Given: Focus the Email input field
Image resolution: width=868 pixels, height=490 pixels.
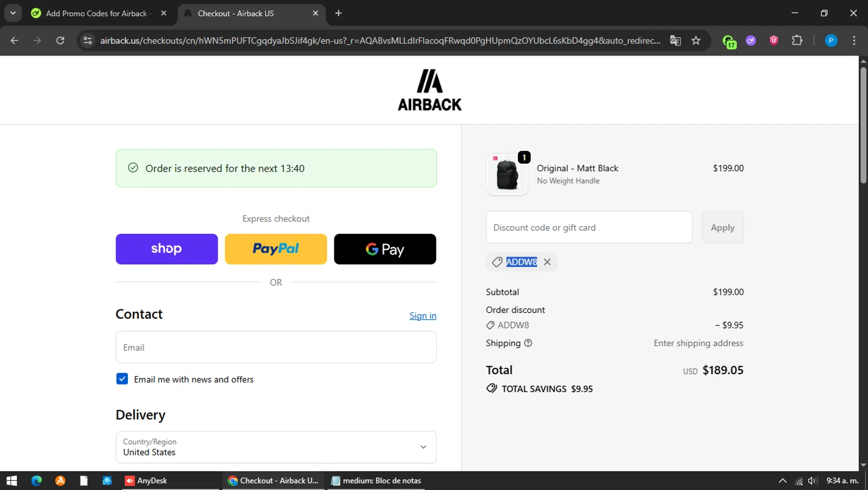Looking at the screenshot, I should [276, 347].
